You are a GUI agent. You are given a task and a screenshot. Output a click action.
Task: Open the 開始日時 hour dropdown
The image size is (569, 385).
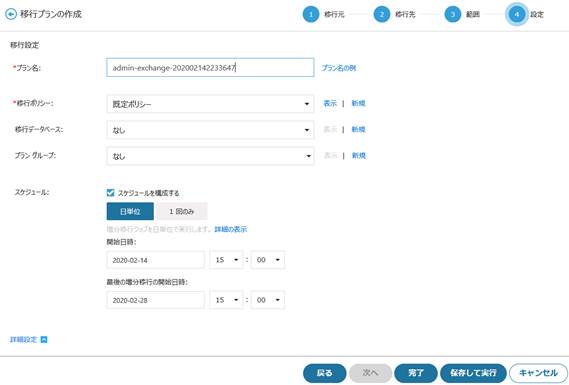tap(226, 260)
